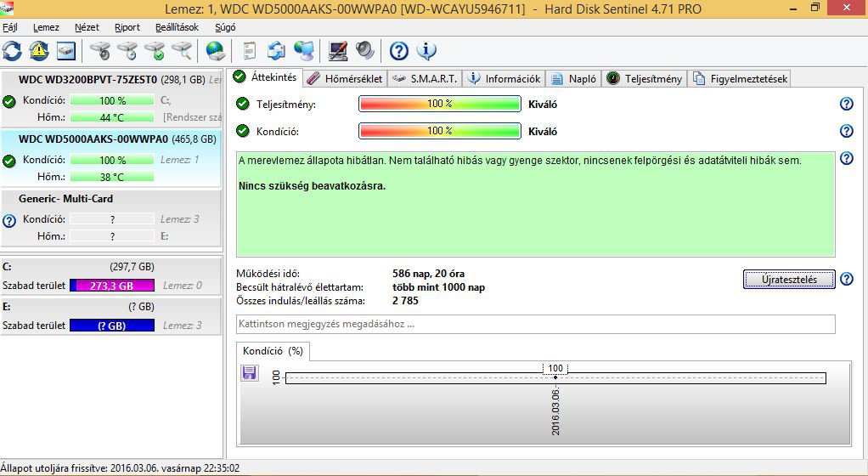Viewport: 868px width, 476px height.
Task: Switch to the Hőmérséklet tab
Action: coord(345,79)
